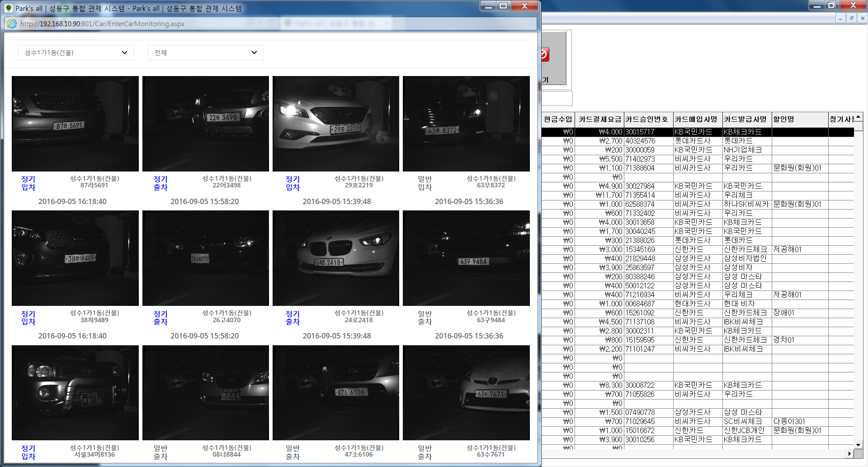Open car photo with plate 63수7671
Screen dimensions: 868x467
click(x=466, y=393)
